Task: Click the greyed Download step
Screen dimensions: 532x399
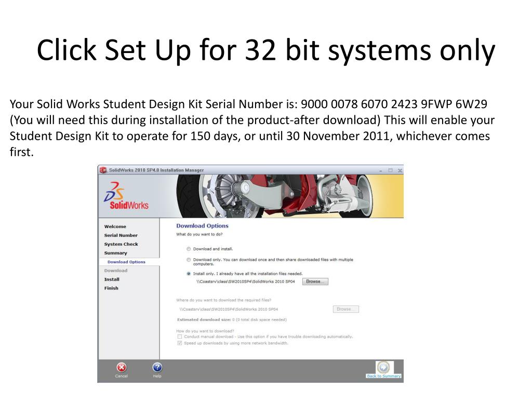Action: 116,271
